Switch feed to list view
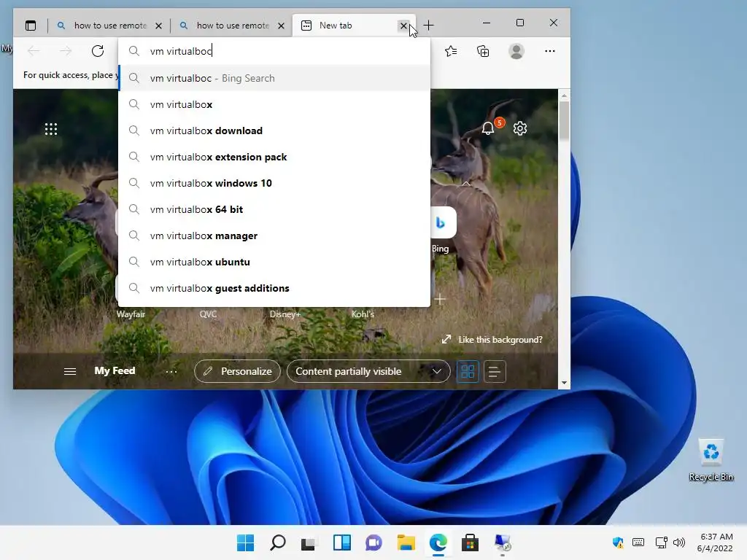747x560 pixels. pyautogui.click(x=495, y=371)
